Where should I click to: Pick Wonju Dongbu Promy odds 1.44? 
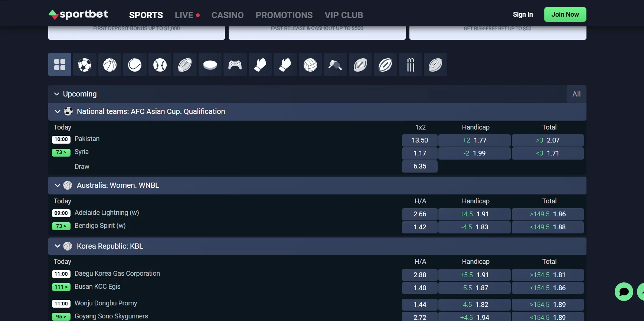tap(420, 305)
